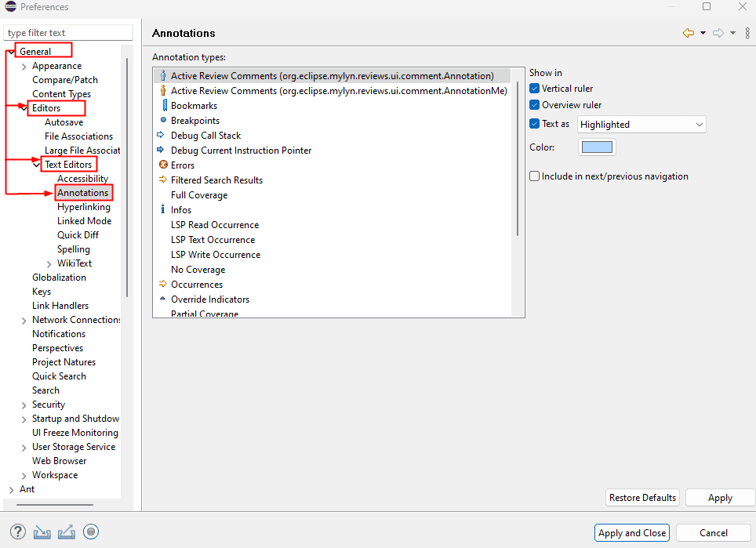The height and width of the screenshot is (548, 756).
Task: Click the Export preferences icon
Action: (x=67, y=532)
